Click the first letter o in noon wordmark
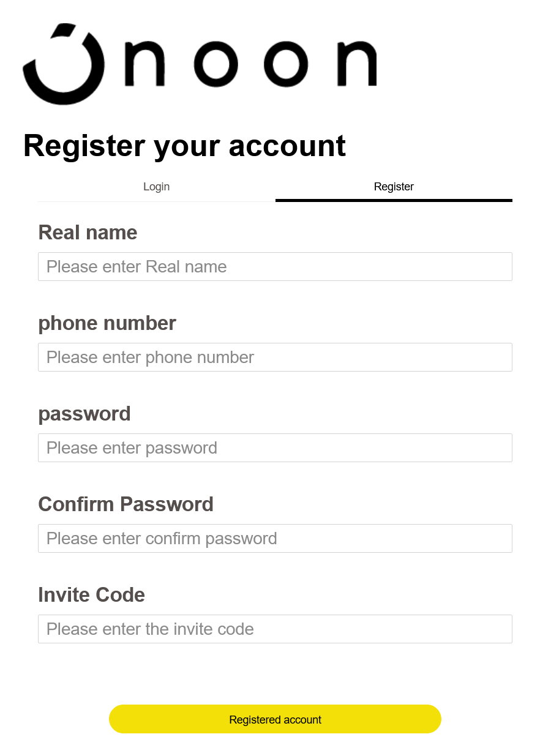This screenshot has height=756, width=551. coord(216,64)
